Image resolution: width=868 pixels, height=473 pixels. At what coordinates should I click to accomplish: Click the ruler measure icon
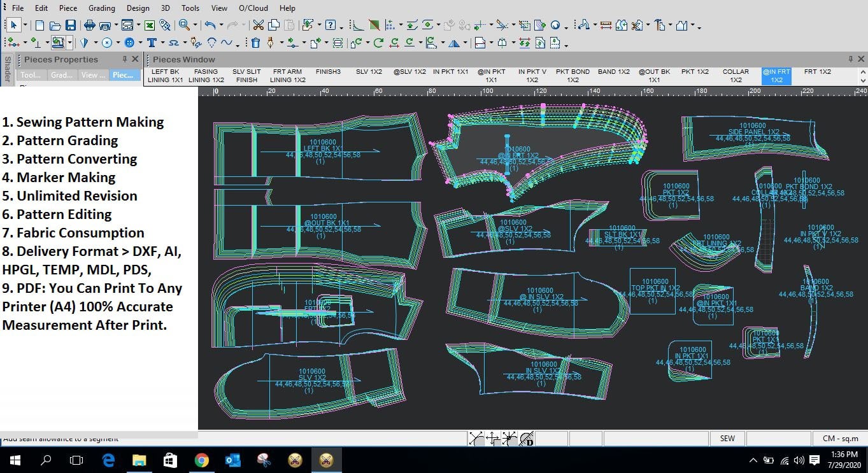coord(606,25)
